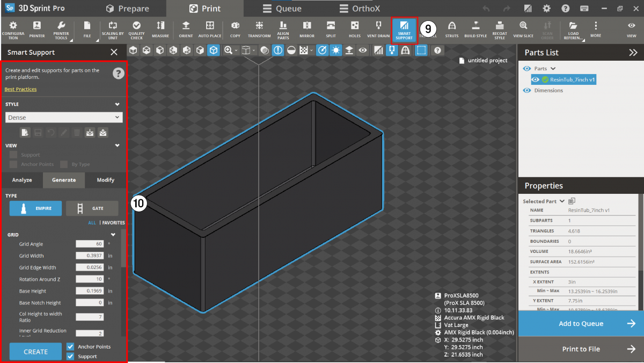Screen dimensions: 644x363
Task: Hide the ResinTub_7inch v1 part visibility
Action: pyautogui.click(x=536, y=79)
